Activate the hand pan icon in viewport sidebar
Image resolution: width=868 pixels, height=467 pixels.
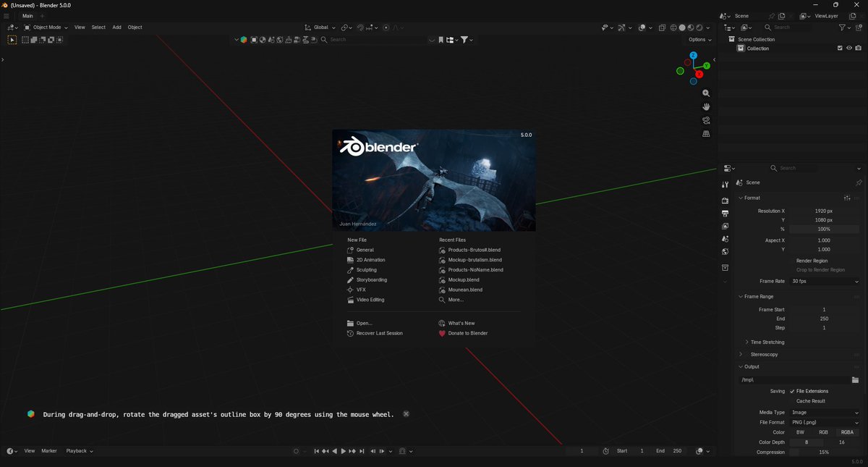tap(706, 106)
